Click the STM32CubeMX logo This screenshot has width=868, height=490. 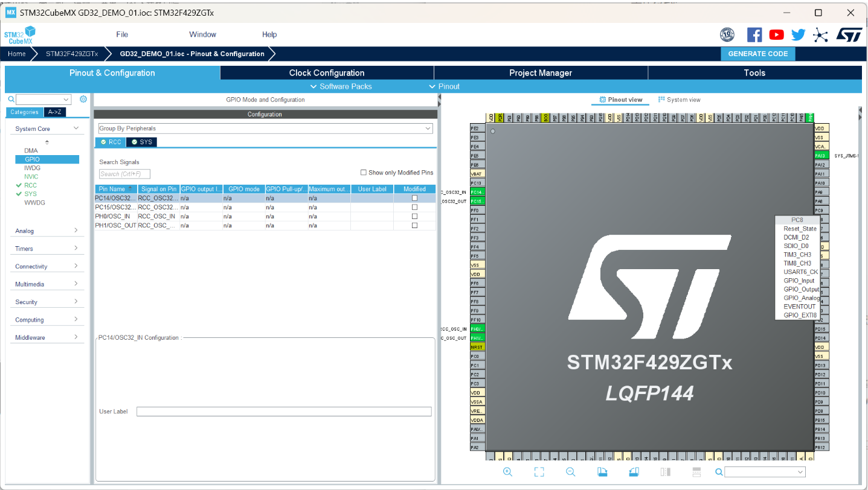(20, 35)
